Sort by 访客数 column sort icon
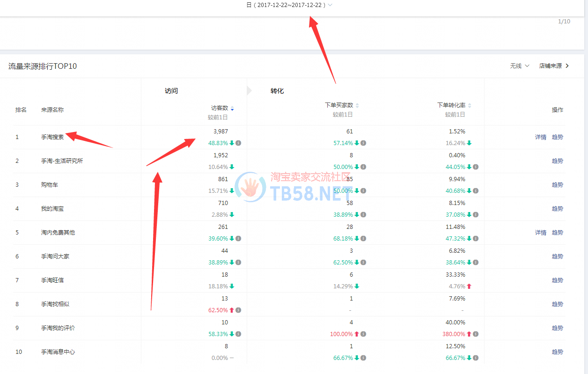588x374 pixels. pyautogui.click(x=232, y=109)
